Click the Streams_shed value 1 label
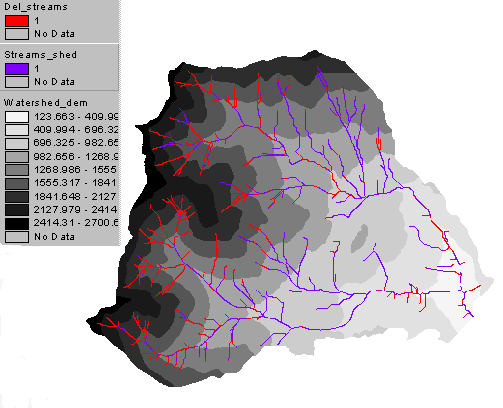This screenshot has height=408, width=503. [x=37, y=69]
